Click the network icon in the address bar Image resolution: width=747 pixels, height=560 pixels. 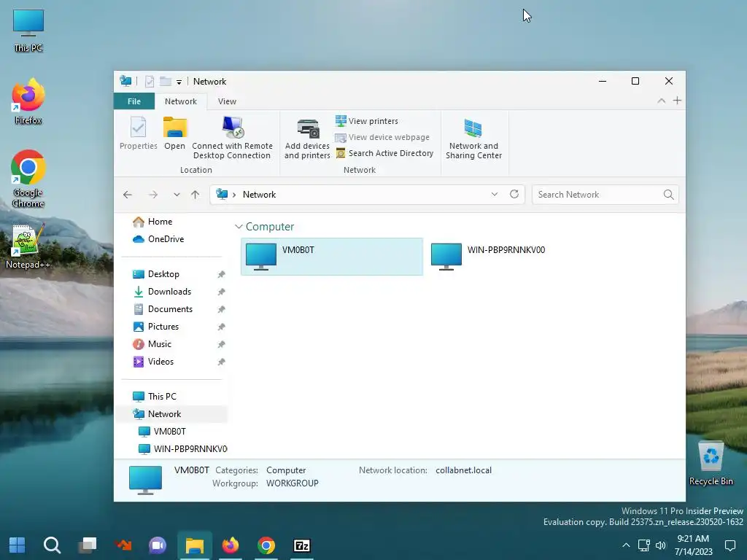coord(222,194)
